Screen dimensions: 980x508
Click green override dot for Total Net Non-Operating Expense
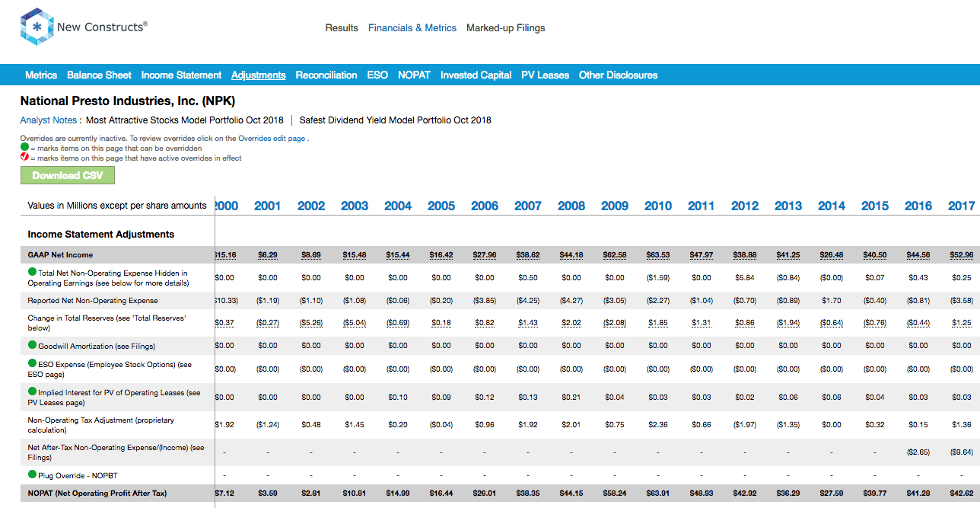click(32, 272)
